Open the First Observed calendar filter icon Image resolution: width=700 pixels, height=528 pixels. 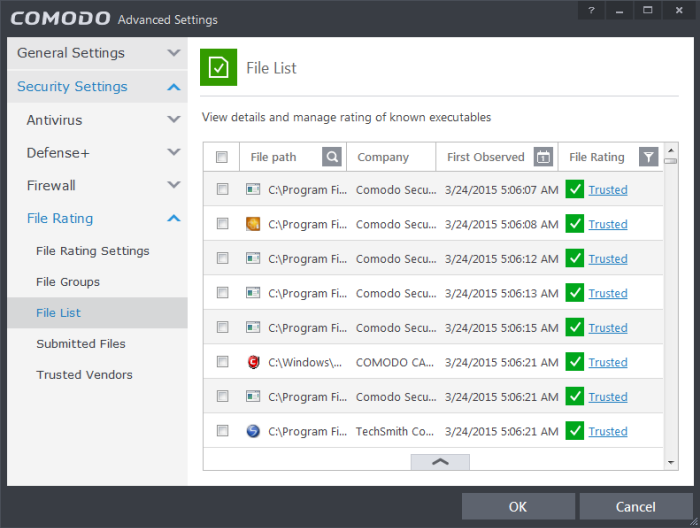pyautogui.click(x=543, y=157)
